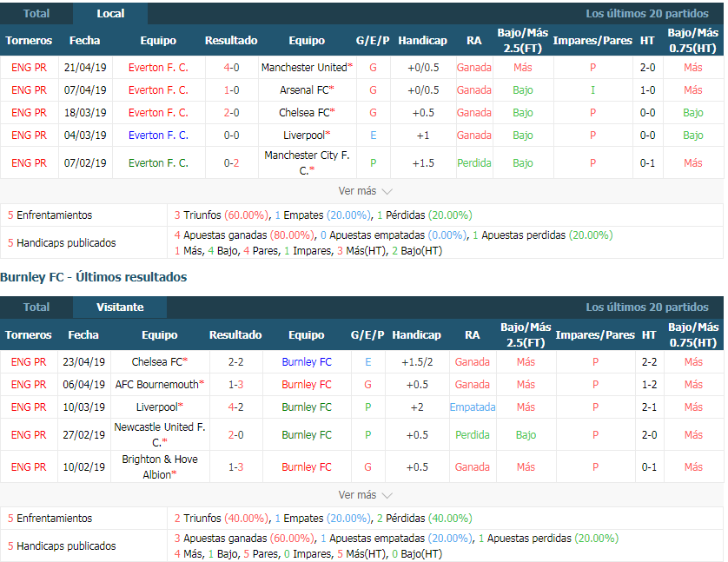Open Liverpool link dated 04/03/19
The height and width of the screenshot is (562, 728).
304,135
